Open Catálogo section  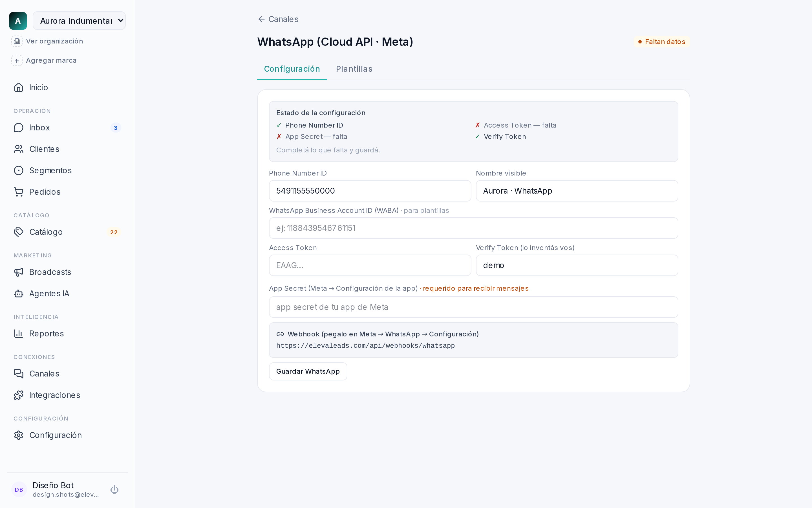[x=67, y=232]
